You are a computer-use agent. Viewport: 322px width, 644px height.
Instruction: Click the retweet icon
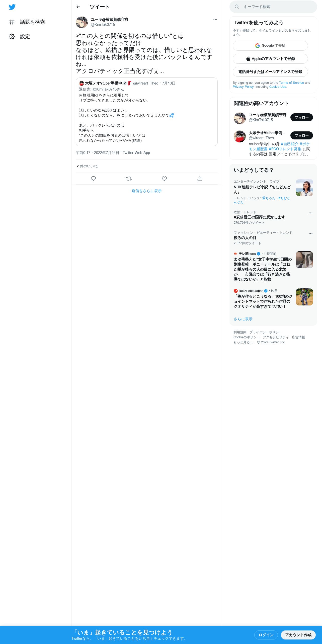pyautogui.click(x=129, y=179)
